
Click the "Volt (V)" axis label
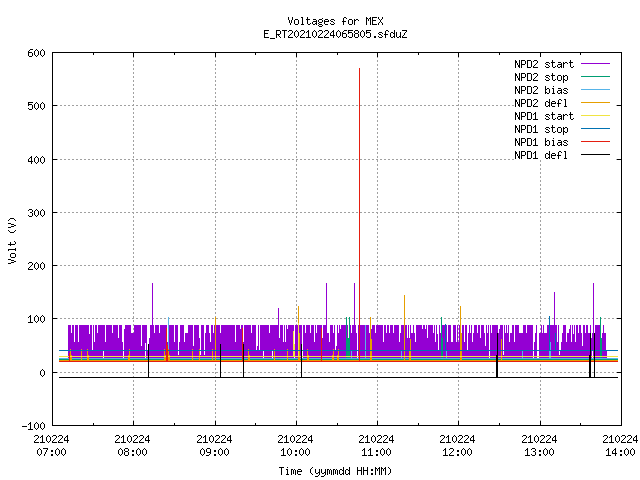pyautogui.click(x=13, y=241)
